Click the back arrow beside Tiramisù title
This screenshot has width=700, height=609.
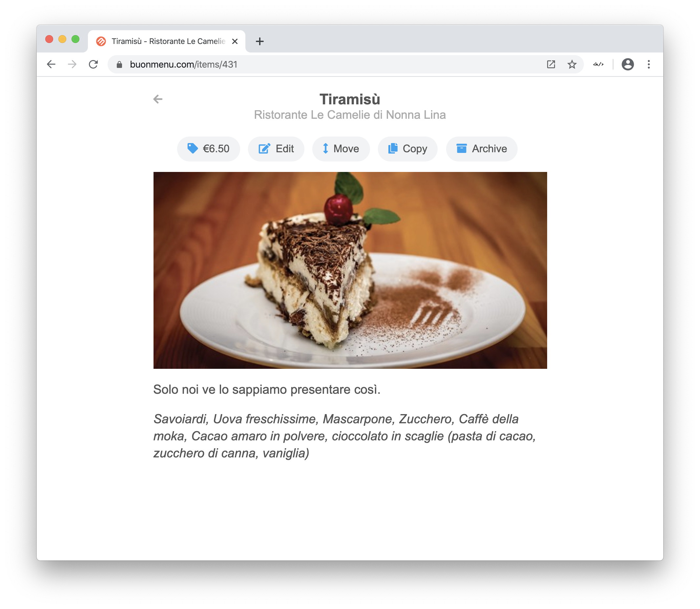158,99
